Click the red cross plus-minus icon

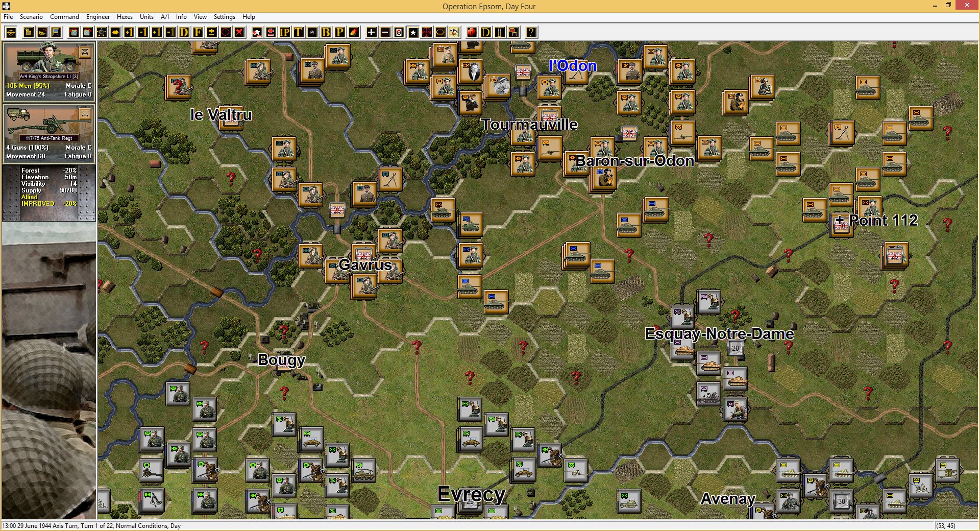271,33
